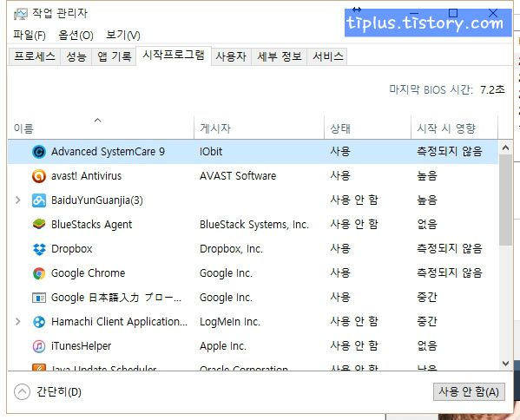
Task: Open the 파일(F) menu
Action: 30,35
